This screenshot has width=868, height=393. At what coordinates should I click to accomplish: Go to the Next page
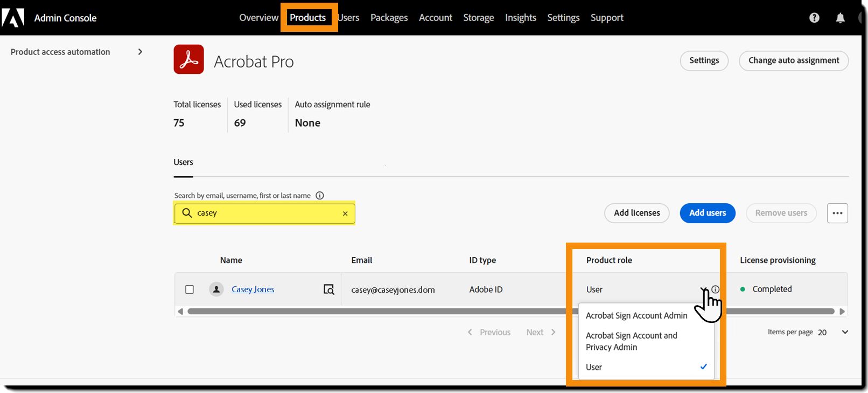coord(541,332)
